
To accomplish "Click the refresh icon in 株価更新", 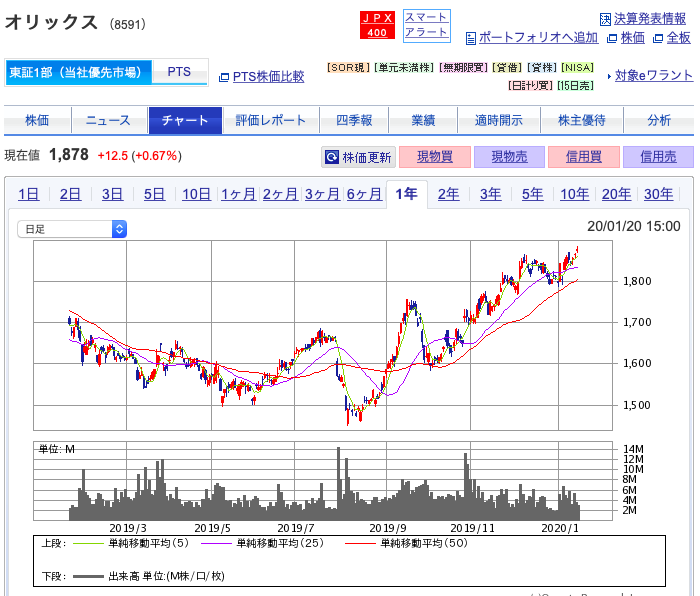I will pyautogui.click(x=332, y=157).
